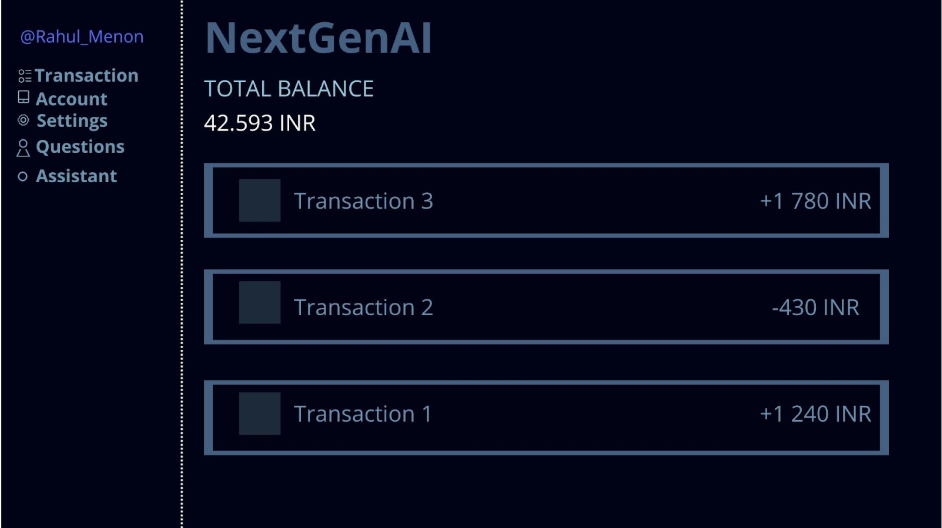
Task: Click the Settings gear icon
Action: click(x=24, y=120)
